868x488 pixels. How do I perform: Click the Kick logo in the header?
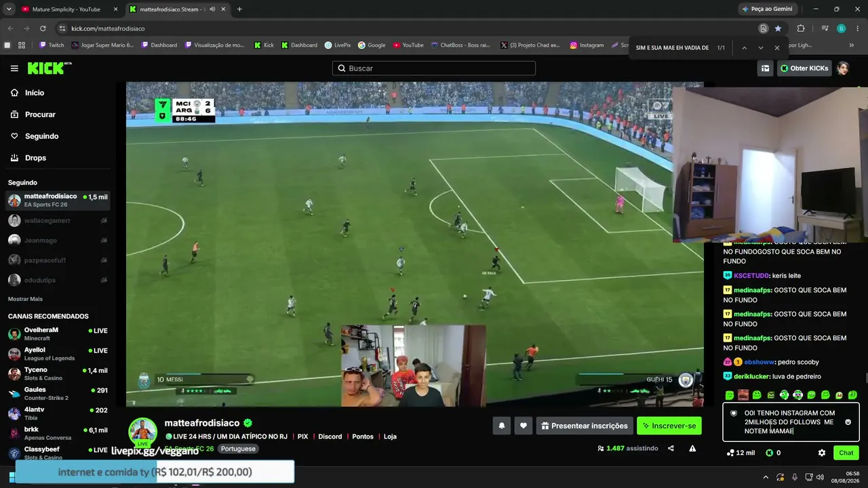pos(50,68)
